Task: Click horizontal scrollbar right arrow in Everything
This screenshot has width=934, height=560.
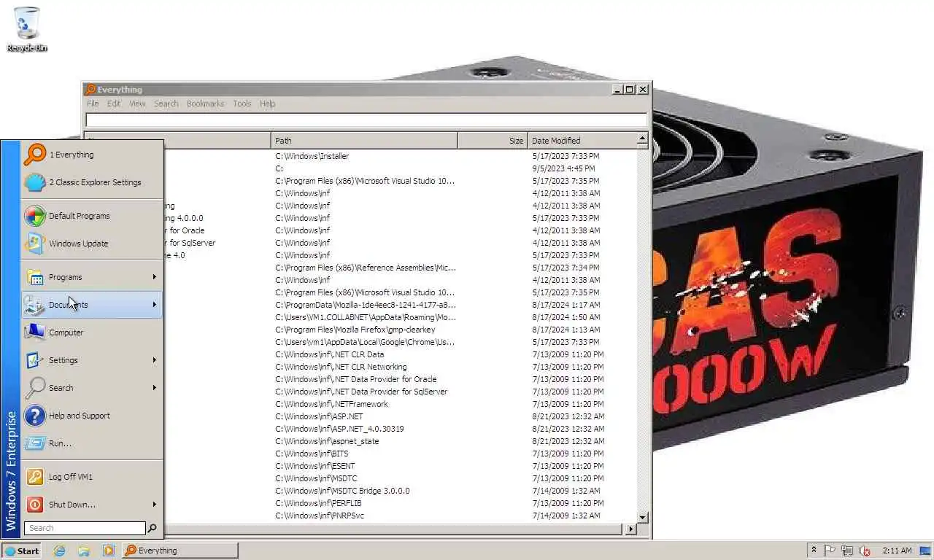Action: tap(631, 529)
